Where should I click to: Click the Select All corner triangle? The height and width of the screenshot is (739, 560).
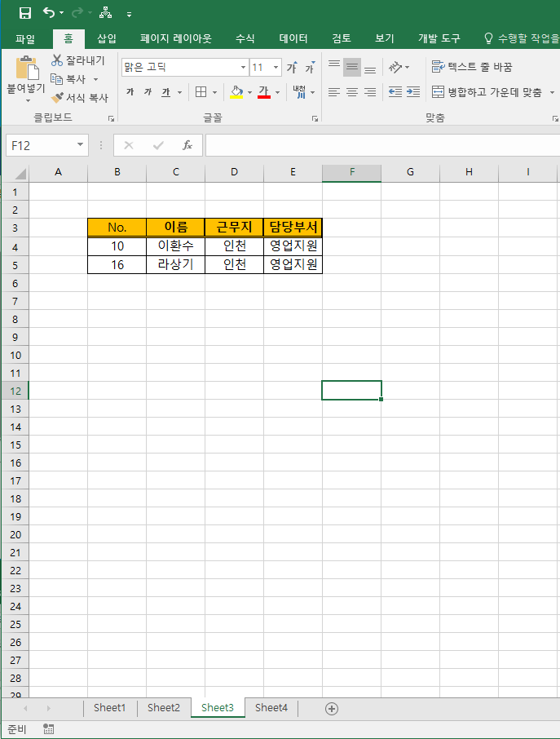pos(20,174)
